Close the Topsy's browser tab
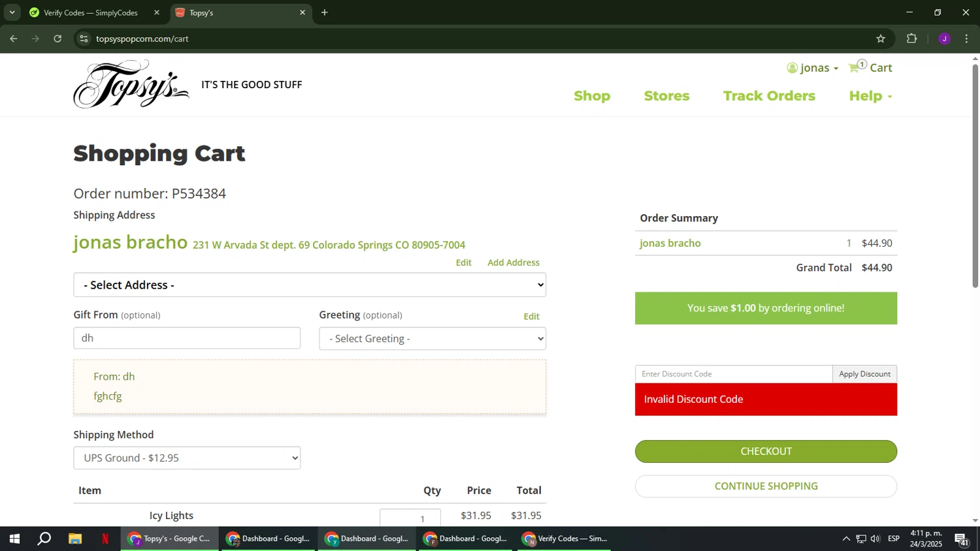 [x=302, y=12]
